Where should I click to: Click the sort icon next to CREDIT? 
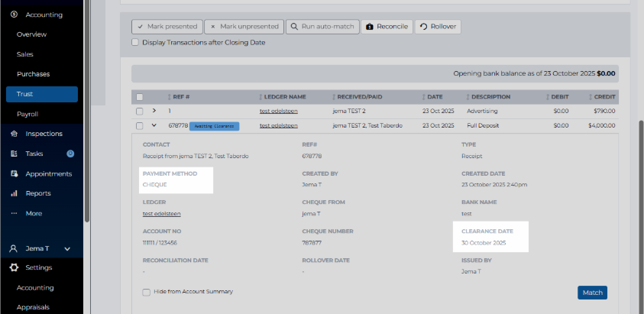(x=591, y=97)
